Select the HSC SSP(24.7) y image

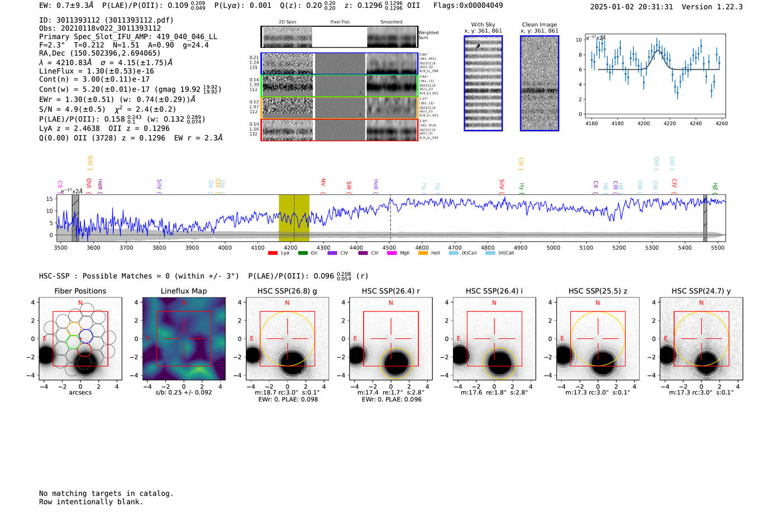point(701,338)
